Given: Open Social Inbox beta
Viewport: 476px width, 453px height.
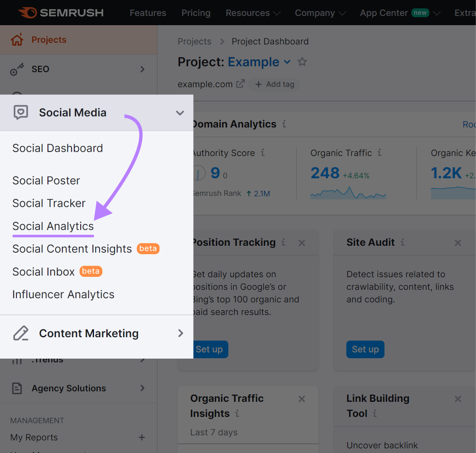Looking at the screenshot, I should click(58, 271).
